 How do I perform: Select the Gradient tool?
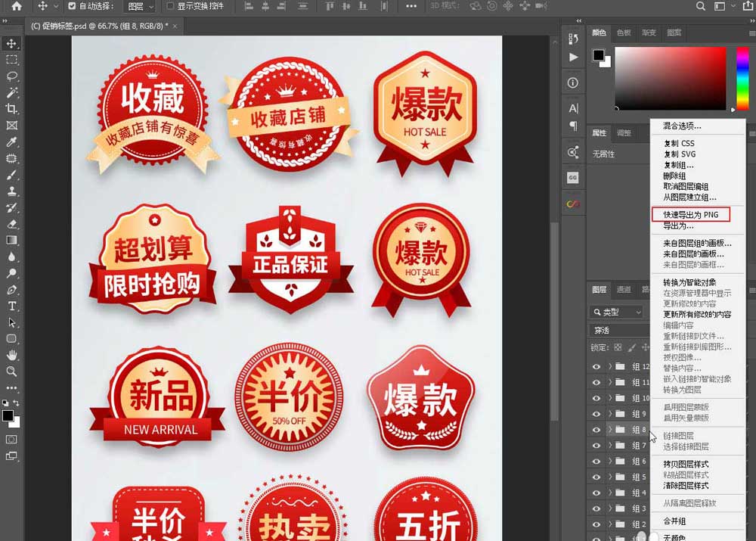pyautogui.click(x=11, y=241)
